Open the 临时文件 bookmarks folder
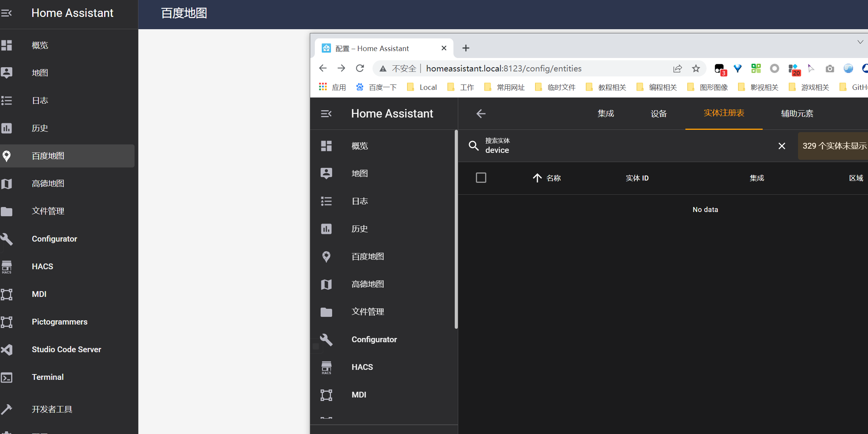The width and height of the screenshot is (868, 434). pyautogui.click(x=555, y=87)
